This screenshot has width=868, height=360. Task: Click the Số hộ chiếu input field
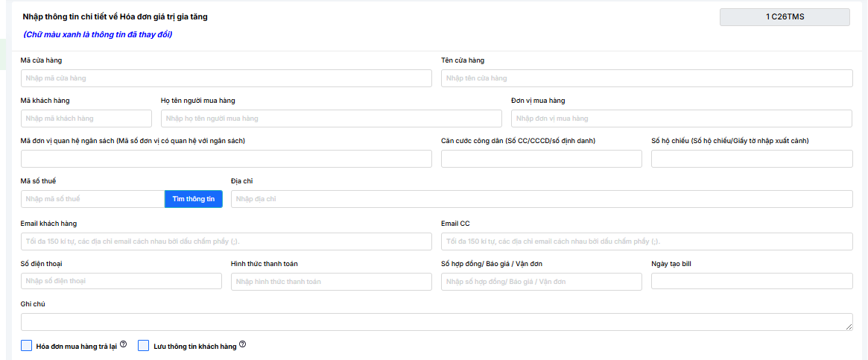click(x=752, y=159)
